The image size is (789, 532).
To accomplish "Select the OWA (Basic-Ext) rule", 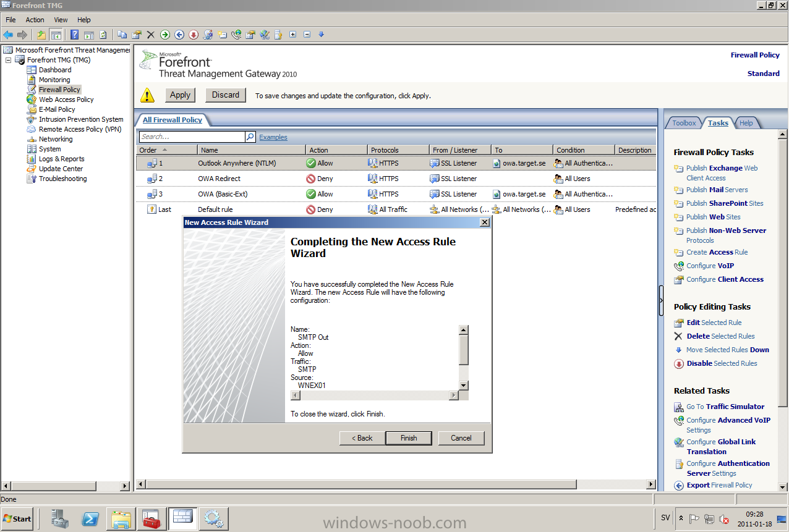I will (396, 194).
